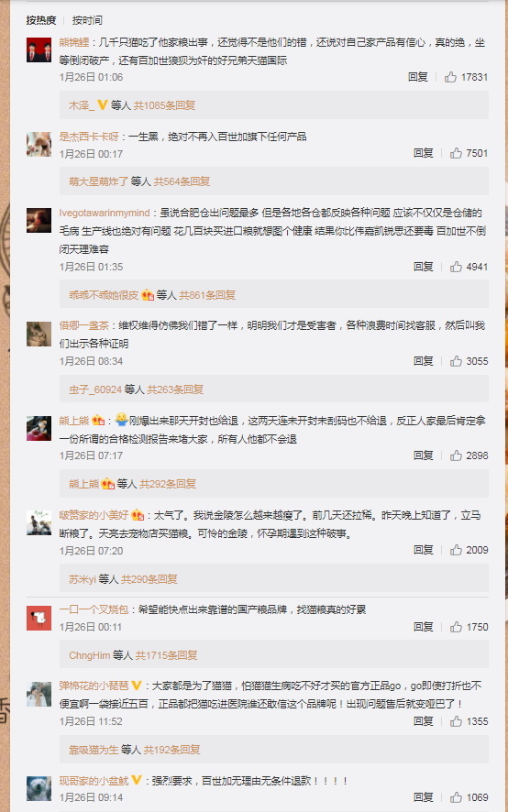508x812 pixels.
Task: Switch to 按热度 sorting tab
Action: 41,20
